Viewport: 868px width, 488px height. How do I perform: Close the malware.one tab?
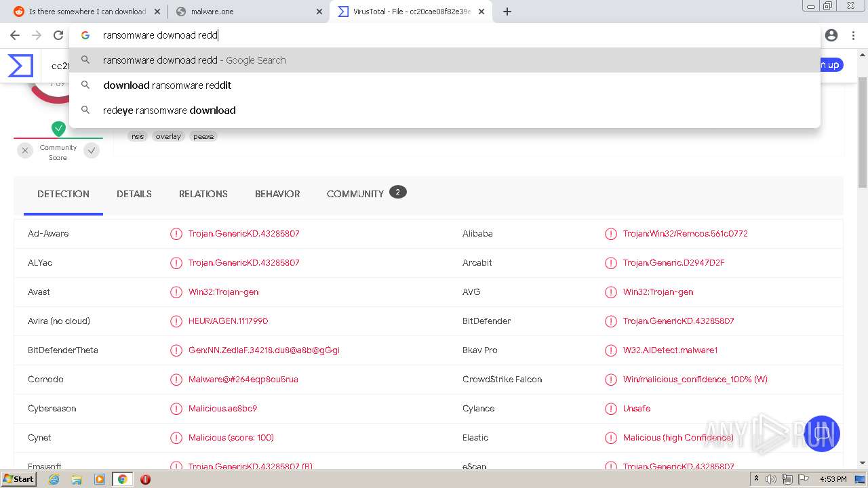click(319, 12)
